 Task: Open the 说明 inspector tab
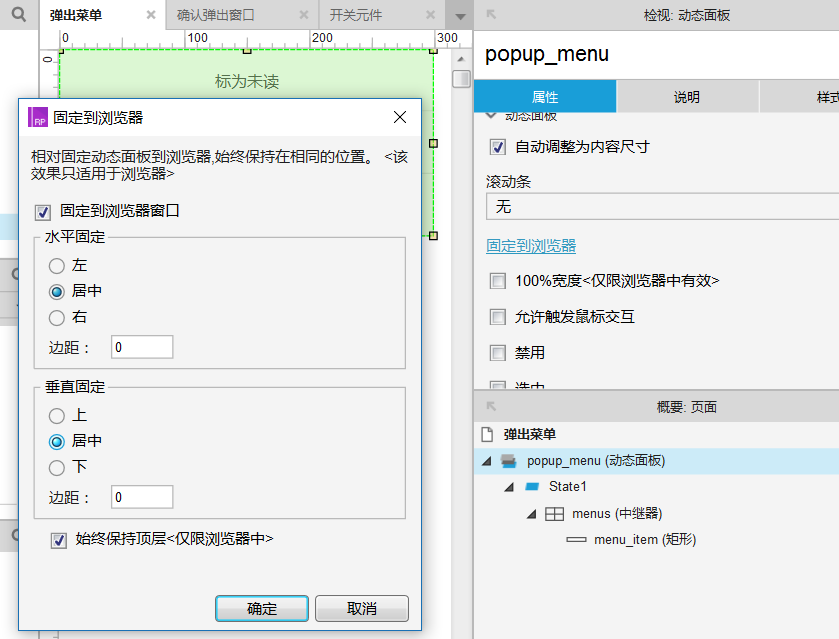point(687,97)
